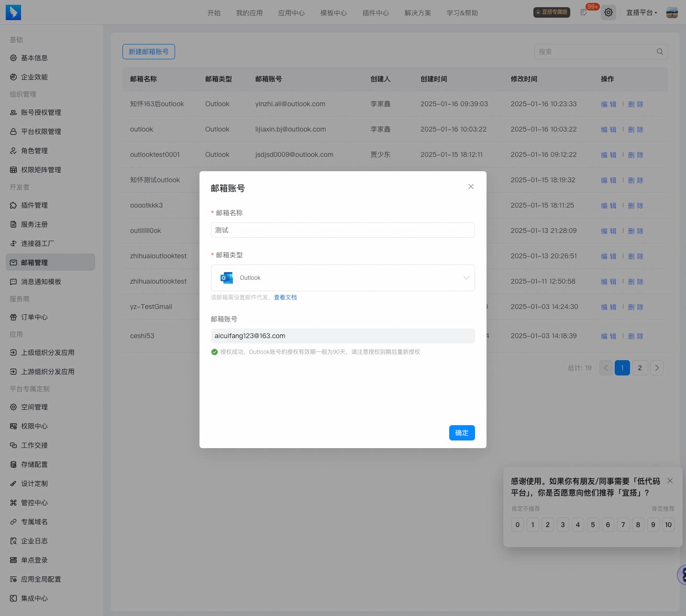Viewport: 686px width, 616px height.
Task: Open the 查看文档 link
Action: pyautogui.click(x=285, y=297)
